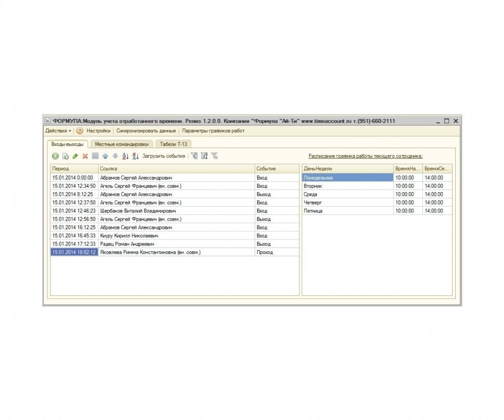Click Синхронизировать данные in the menu bar
Viewport: 504px width, 420px height.
tap(146, 131)
